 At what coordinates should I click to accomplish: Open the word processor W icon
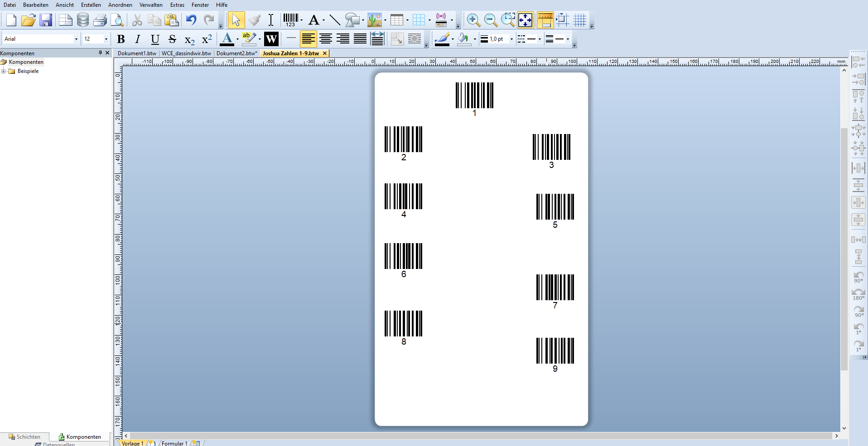[x=271, y=39]
